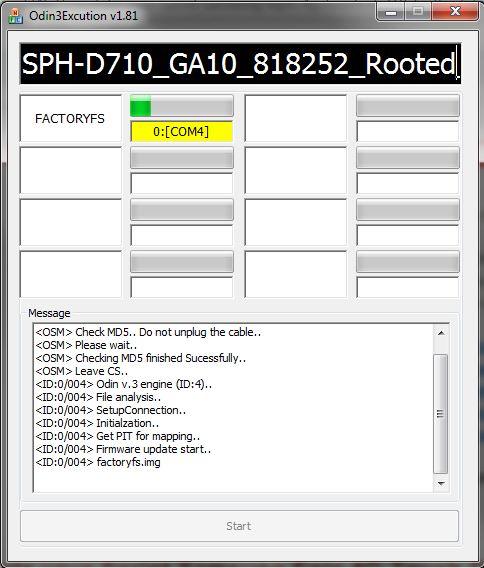Click the factoryfs.img log line
Screen dimensions: 484x568
[x=98, y=462]
